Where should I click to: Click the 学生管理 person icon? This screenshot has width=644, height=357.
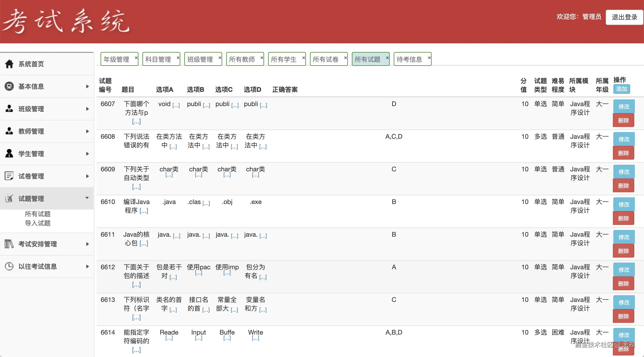click(9, 154)
